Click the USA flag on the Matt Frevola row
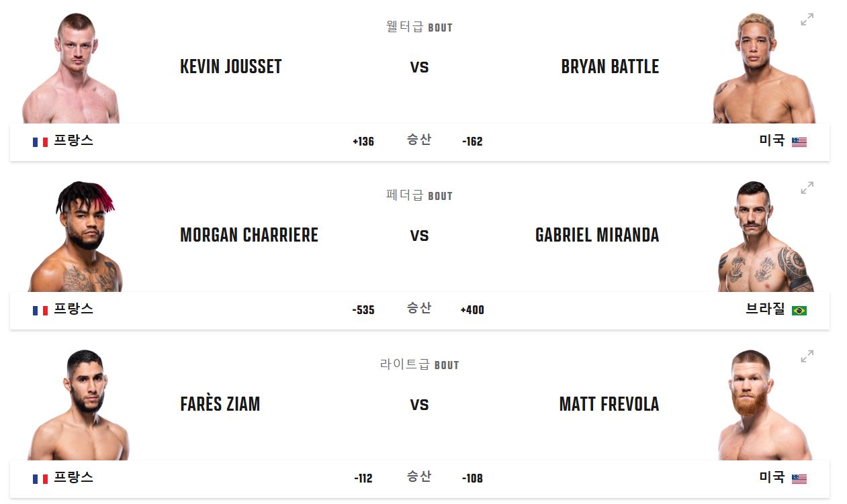Screen dimensions: 847x504 [x=799, y=478]
